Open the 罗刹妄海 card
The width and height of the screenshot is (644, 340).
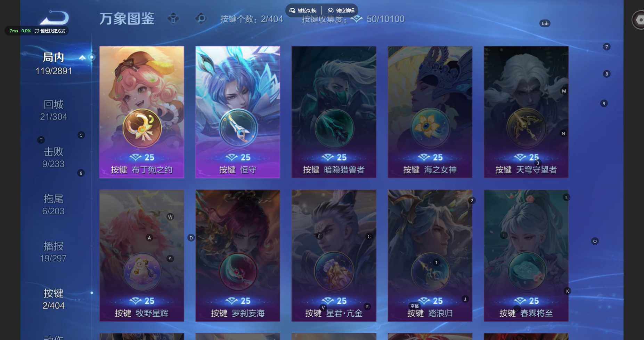point(238,255)
